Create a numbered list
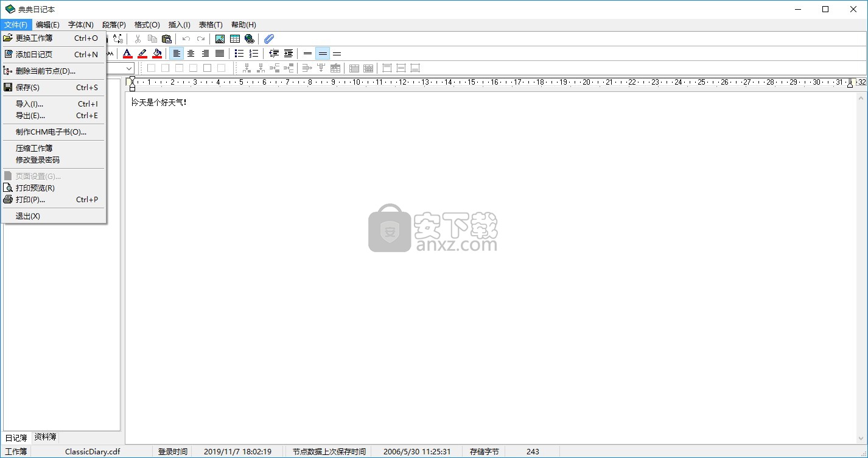Screen dimensions: 868x458 (x=254, y=54)
